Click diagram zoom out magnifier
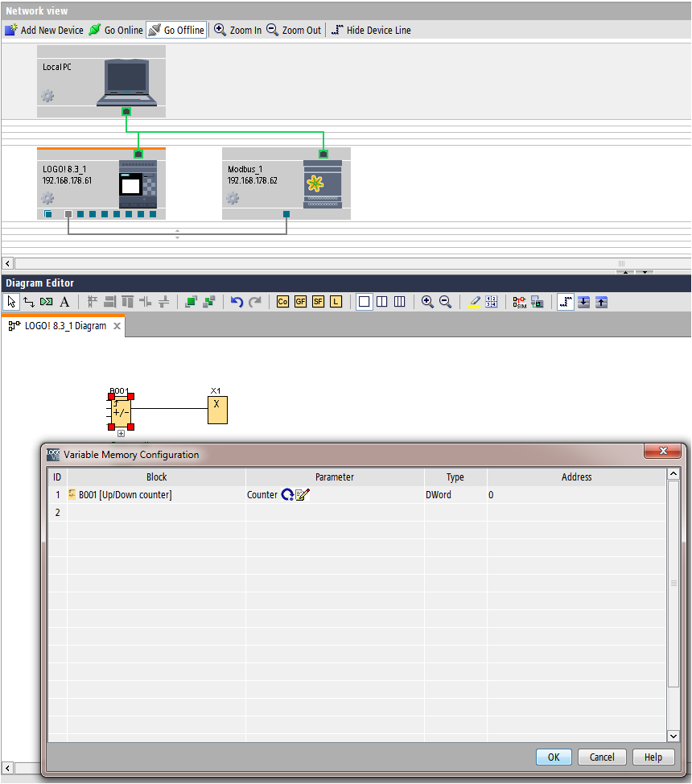Screen dimensions: 692x784 click(445, 302)
